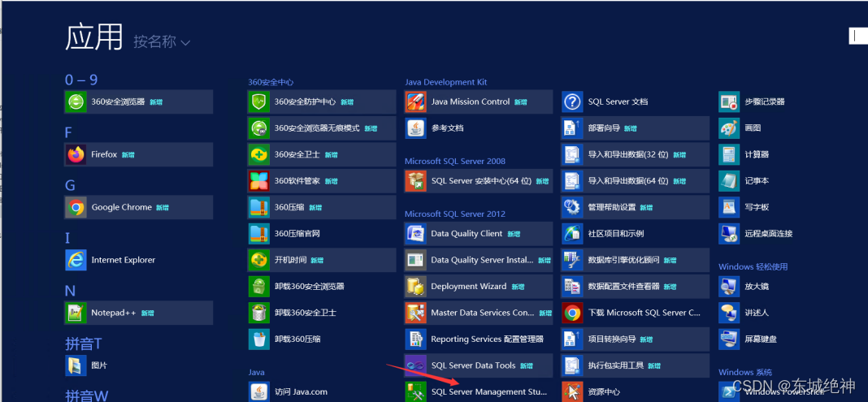Launch Windows PowerShell icon
The width and height of the screenshot is (868, 402).
(729, 391)
